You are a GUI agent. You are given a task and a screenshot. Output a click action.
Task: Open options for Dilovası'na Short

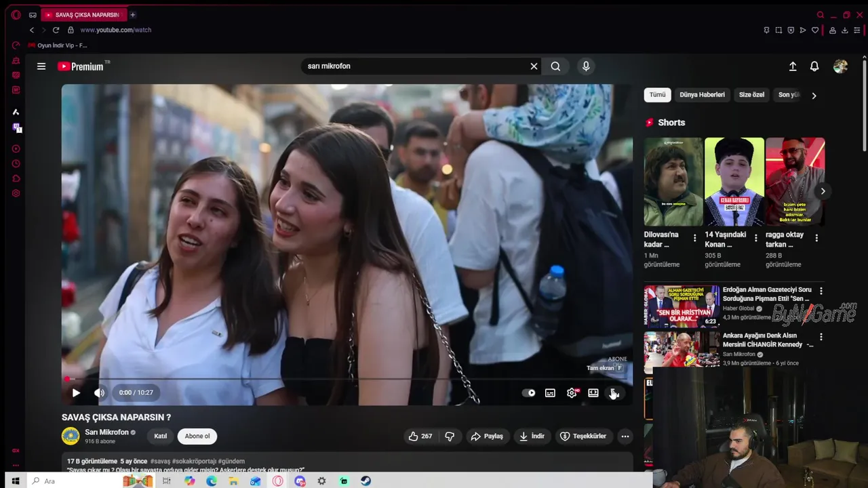point(694,238)
